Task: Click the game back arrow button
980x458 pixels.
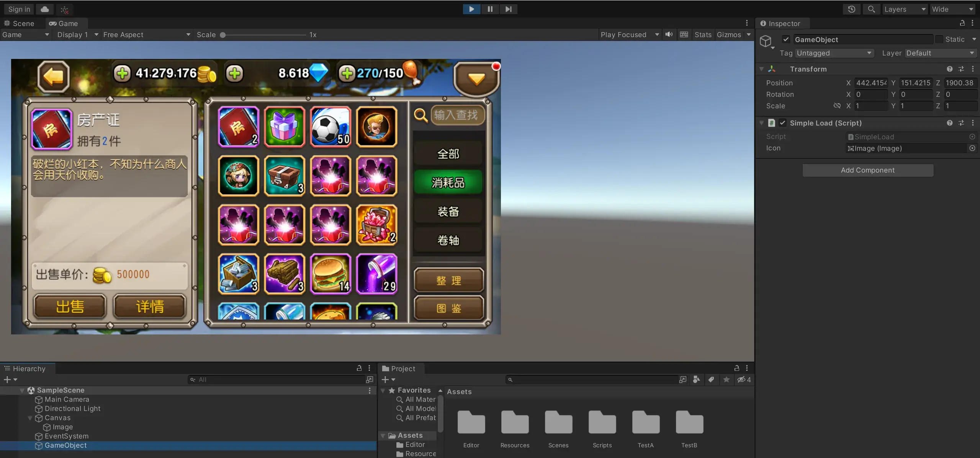Action: (53, 77)
